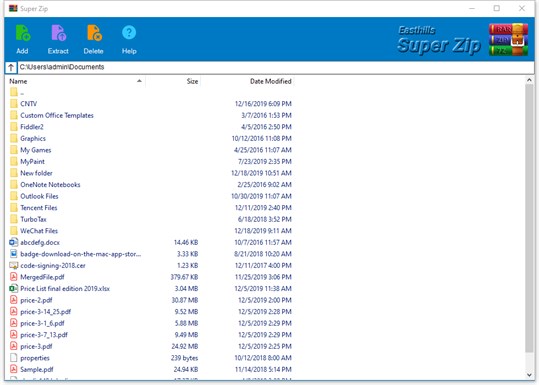This screenshot has width=539, height=385.
Task: Click date 11/14/2018 5:14 PM
Action: 263,369
